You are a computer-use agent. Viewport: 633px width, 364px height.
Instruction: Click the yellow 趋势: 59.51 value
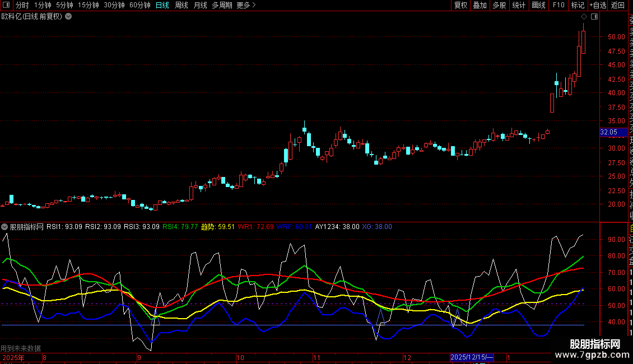pyautogui.click(x=217, y=227)
